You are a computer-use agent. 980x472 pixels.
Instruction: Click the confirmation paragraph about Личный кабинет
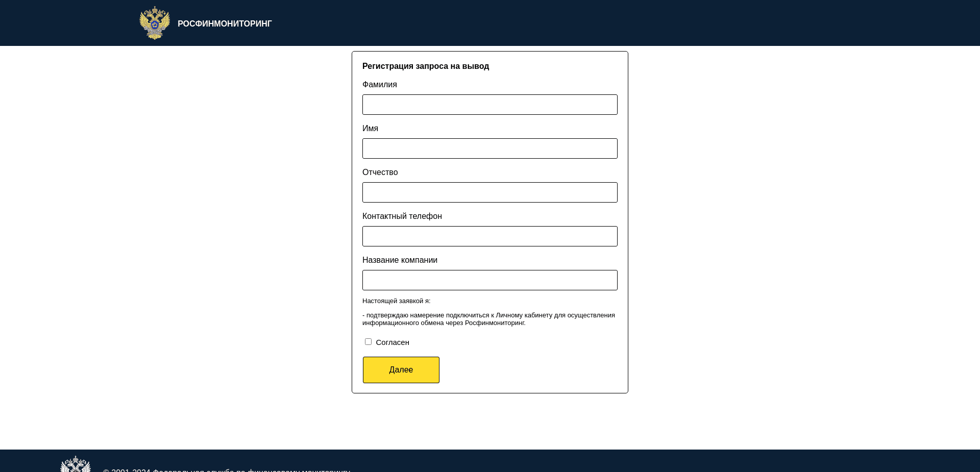point(488,318)
